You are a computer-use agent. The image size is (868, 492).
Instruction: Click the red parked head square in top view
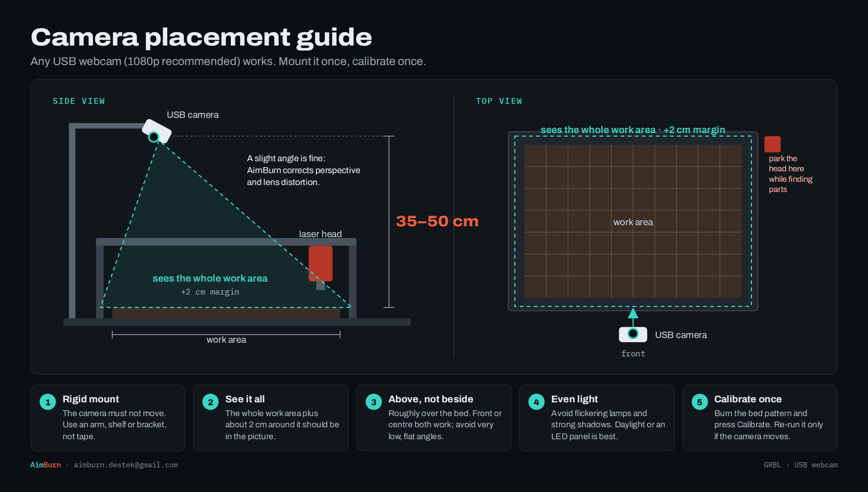772,144
